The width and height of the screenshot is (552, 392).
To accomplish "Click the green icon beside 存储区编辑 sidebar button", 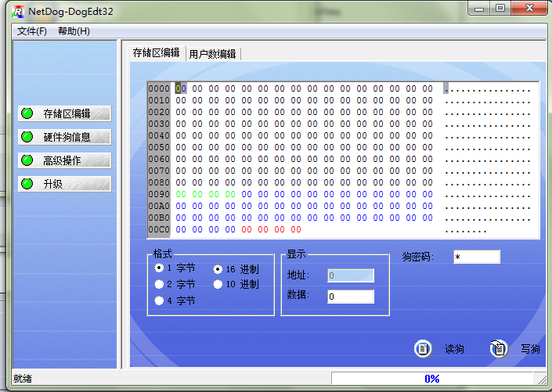I will pos(27,113).
